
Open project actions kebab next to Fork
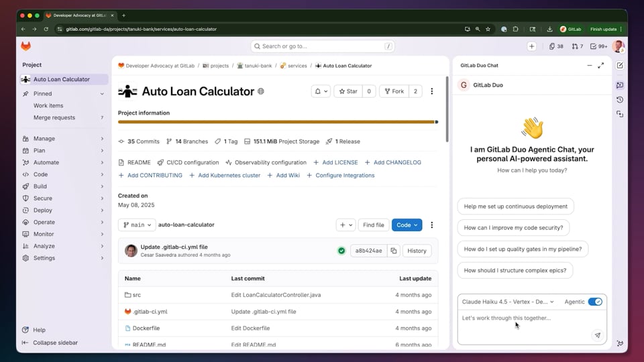pyautogui.click(x=431, y=92)
